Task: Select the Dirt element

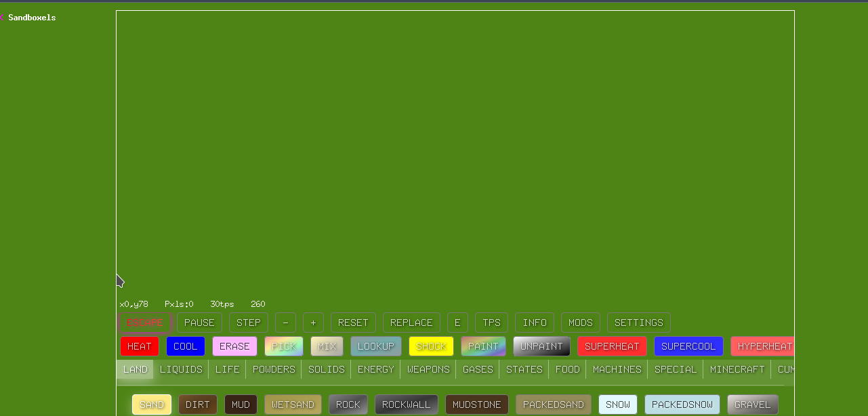Action: [x=198, y=404]
